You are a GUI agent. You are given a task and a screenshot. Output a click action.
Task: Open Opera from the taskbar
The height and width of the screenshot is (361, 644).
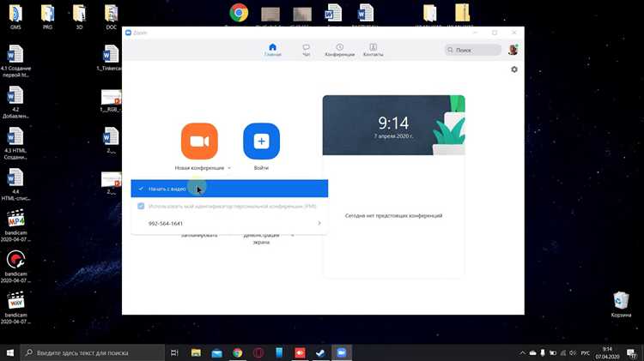tap(258, 352)
